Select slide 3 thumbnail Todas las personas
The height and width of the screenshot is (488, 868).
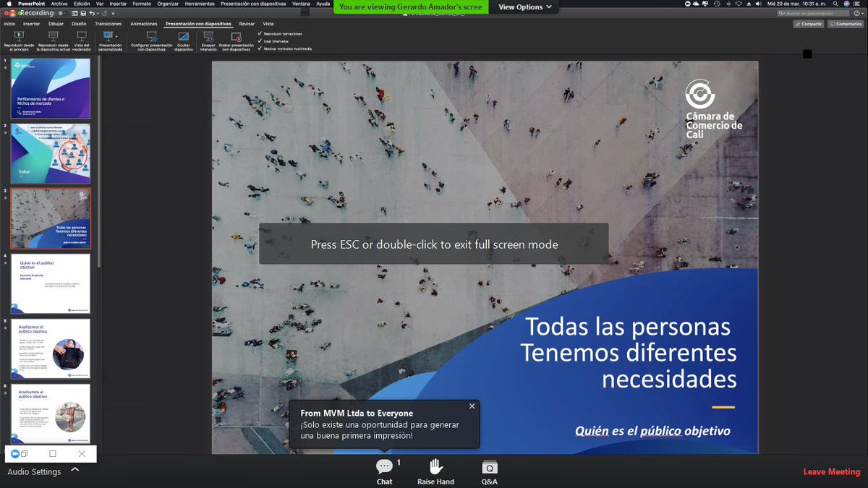51,218
